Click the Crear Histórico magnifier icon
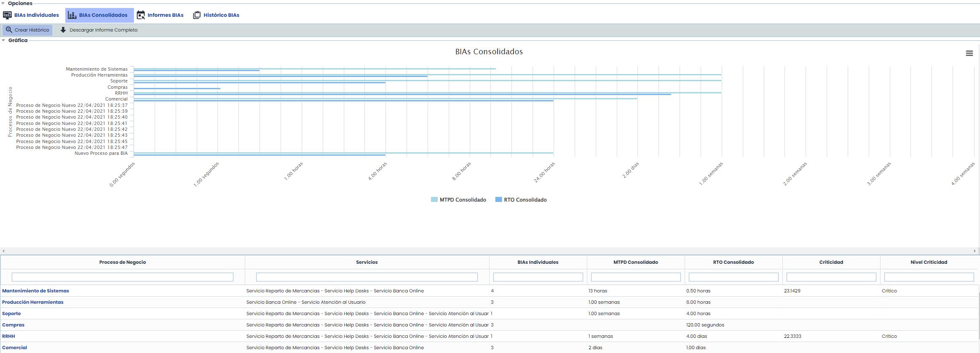Viewport: 980px width, 353px height. tap(9, 30)
